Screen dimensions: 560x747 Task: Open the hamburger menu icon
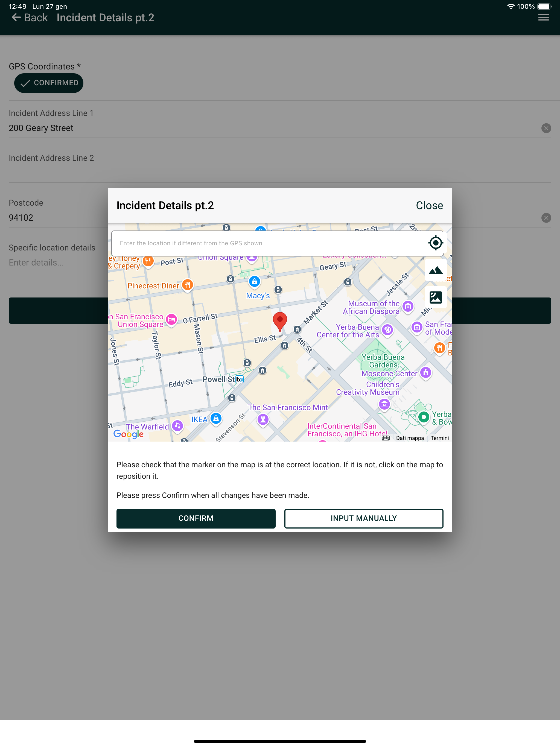[x=543, y=17]
